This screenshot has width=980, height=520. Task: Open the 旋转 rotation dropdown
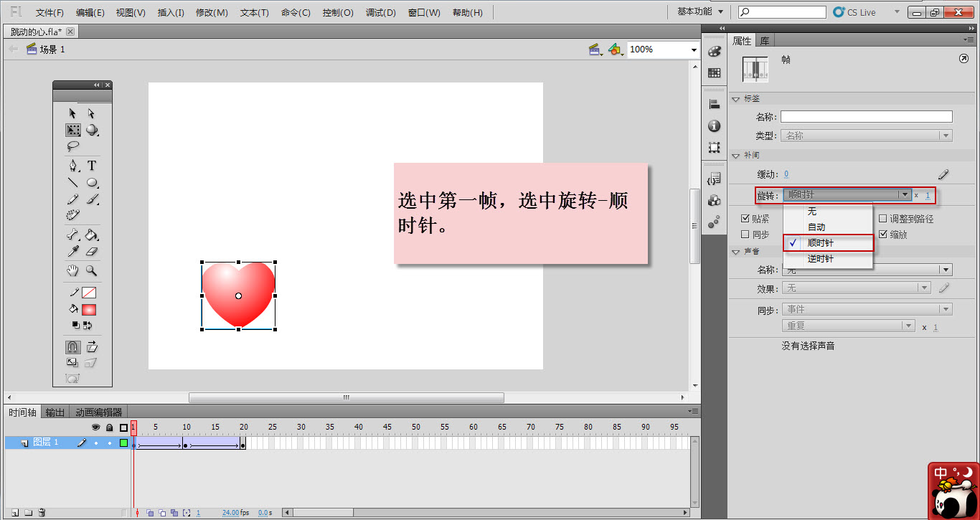click(847, 194)
